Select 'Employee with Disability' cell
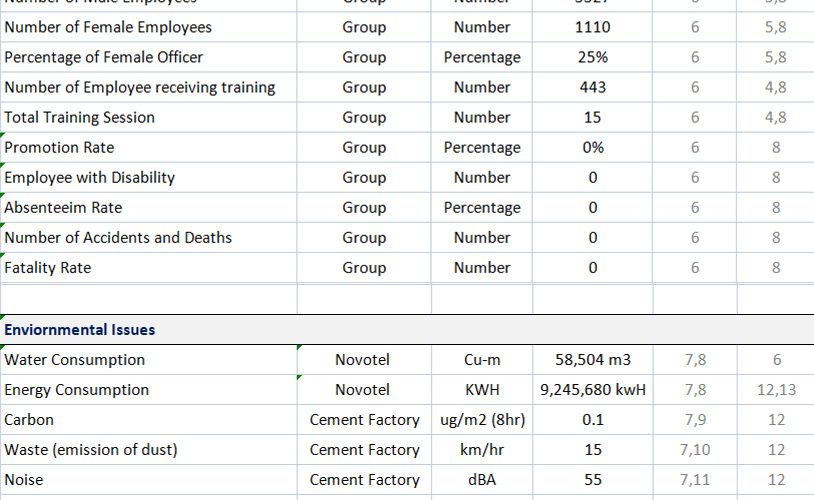 [x=148, y=178]
